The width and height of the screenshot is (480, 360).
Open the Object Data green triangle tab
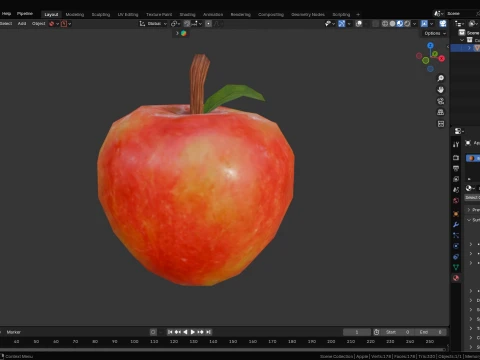coord(456,267)
